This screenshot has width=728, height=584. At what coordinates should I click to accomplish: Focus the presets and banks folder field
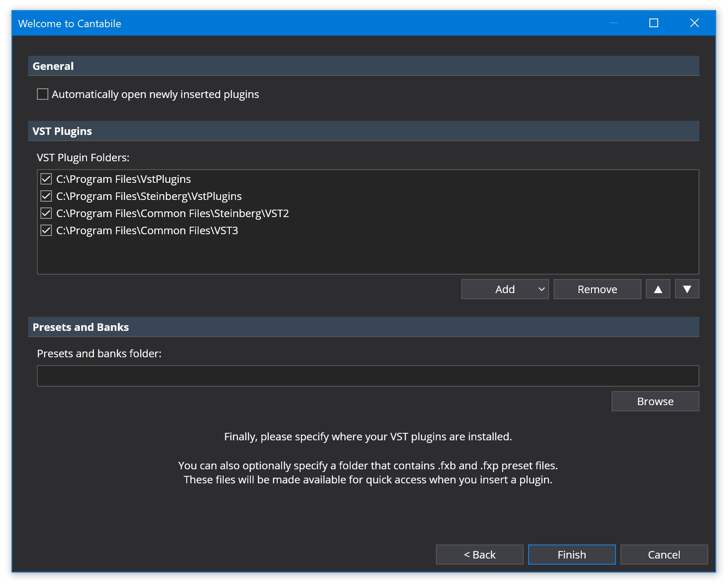pos(368,376)
